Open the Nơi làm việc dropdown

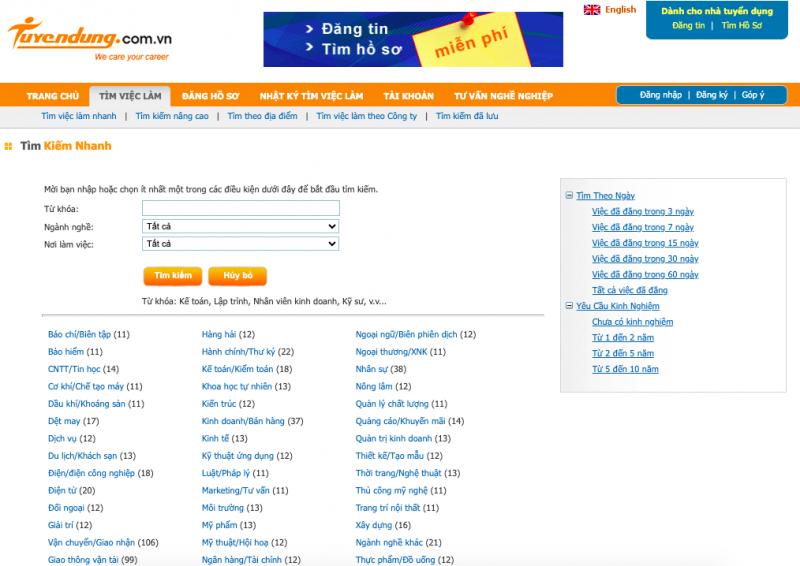(240, 244)
